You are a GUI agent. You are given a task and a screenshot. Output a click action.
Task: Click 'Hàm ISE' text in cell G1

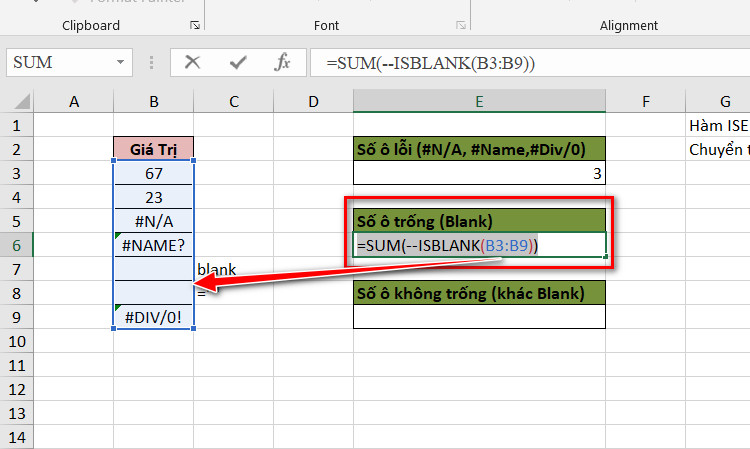pyautogui.click(x=718, y=126)
